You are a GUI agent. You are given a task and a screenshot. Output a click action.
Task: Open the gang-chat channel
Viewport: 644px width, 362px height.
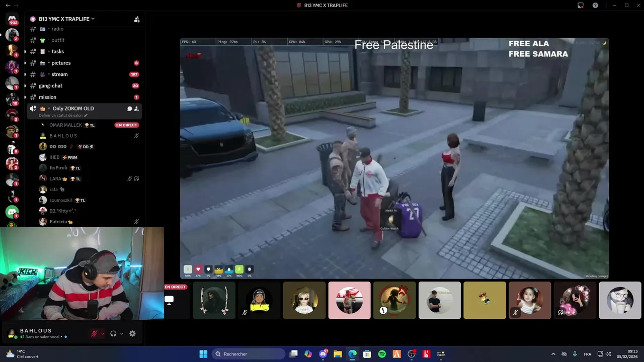[x=84, y=85]
